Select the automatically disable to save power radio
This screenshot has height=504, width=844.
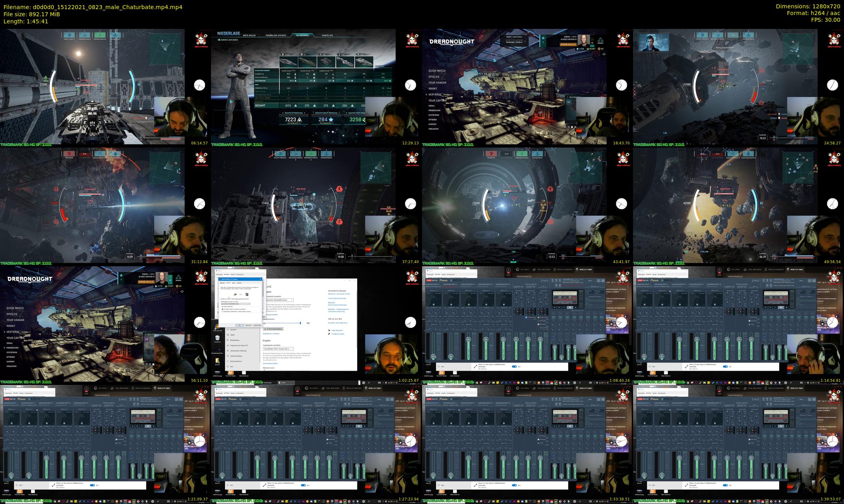pyautogui.click(x=222, y=311)
